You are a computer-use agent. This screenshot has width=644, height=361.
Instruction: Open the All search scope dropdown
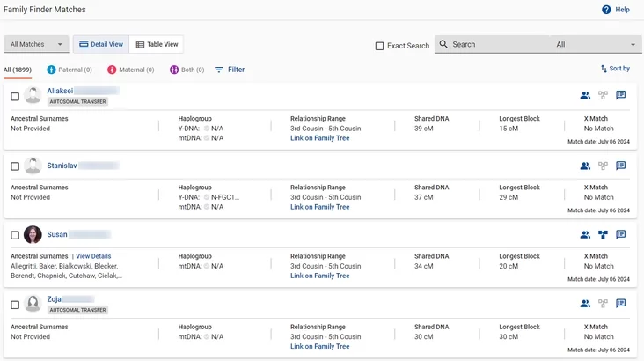596,44
